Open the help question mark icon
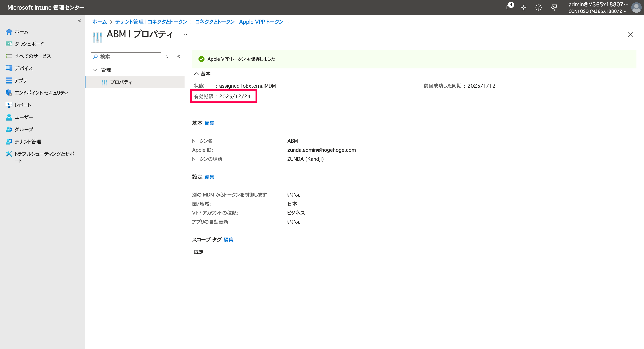 pyautogui.click(x=538, y=8)
